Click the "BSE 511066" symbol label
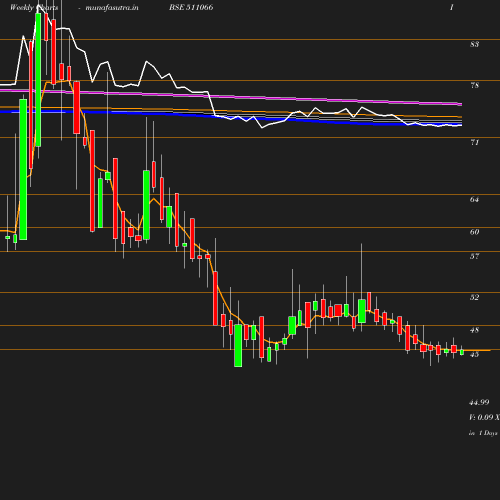This screenshot has width=500, height=500. tap(191, 7)
